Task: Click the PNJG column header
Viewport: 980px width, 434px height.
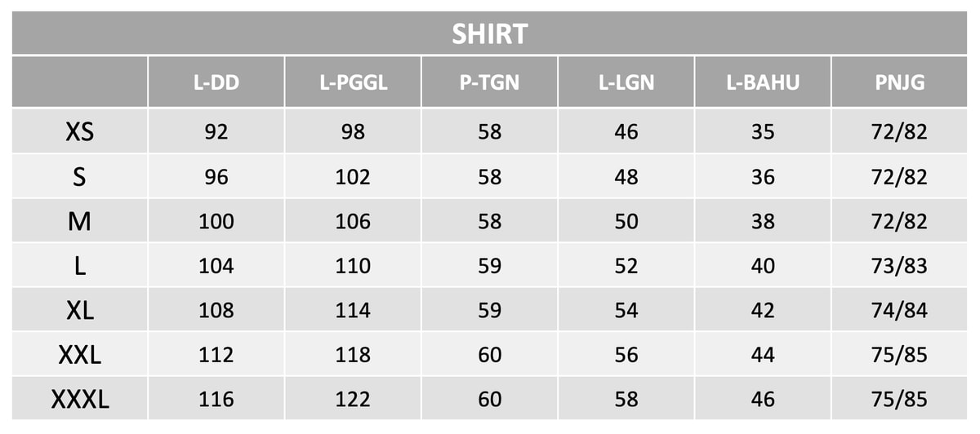Action: [899, 82]
